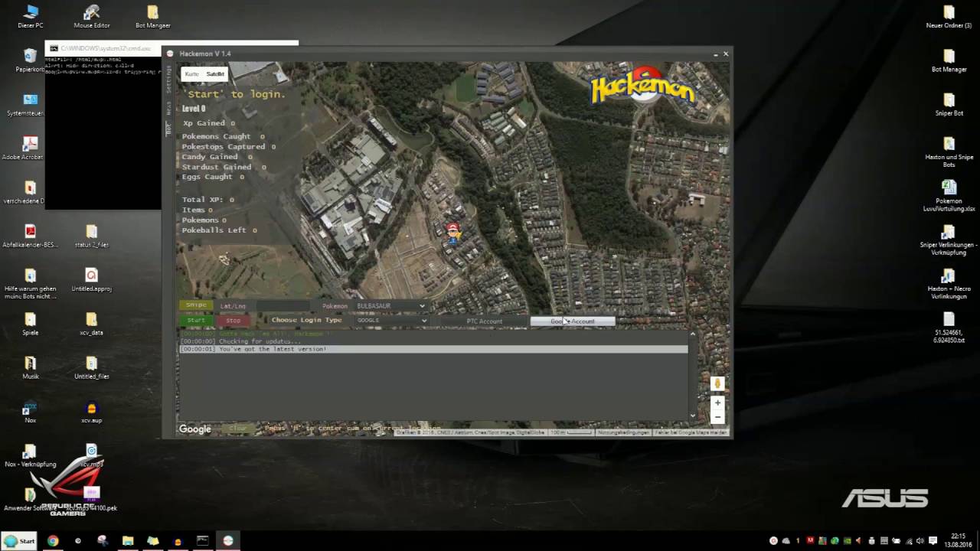Screen dimensions: 980x551
Task: Switch to the command prompt taskbar icon
Action: (x=202, y=541)
